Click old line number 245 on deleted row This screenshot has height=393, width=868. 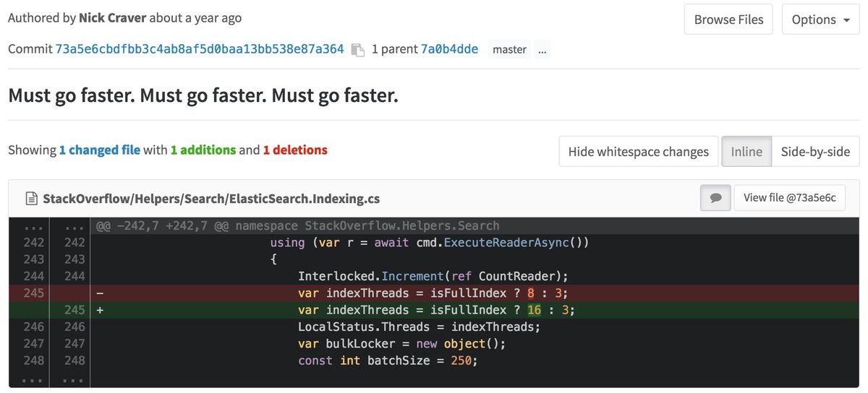tap(33, 293)
